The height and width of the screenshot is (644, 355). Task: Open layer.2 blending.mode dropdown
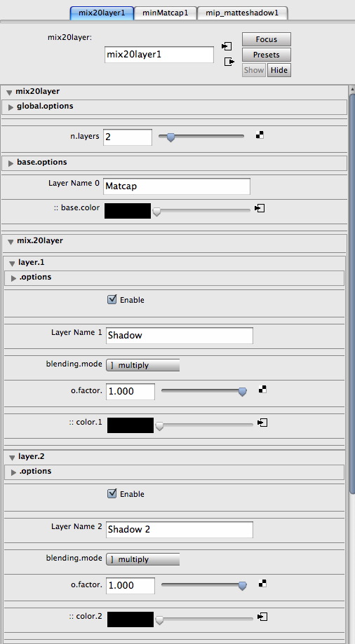coord(142,559)
